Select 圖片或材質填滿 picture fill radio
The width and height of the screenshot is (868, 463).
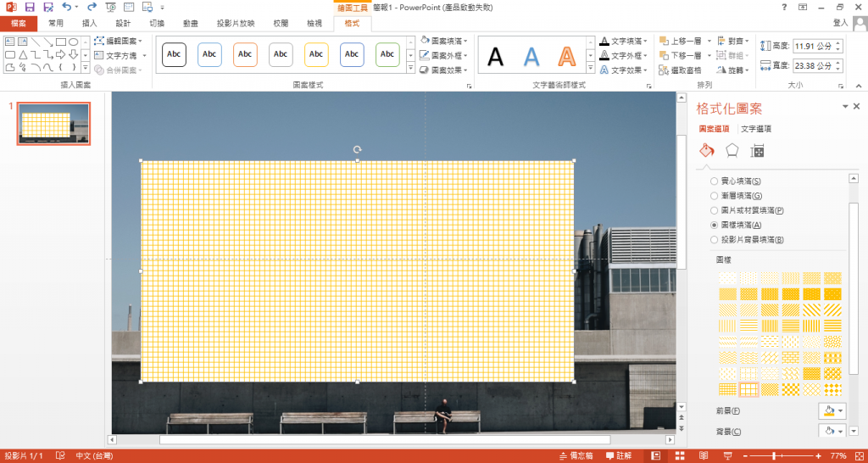click(x=714, y=210)
